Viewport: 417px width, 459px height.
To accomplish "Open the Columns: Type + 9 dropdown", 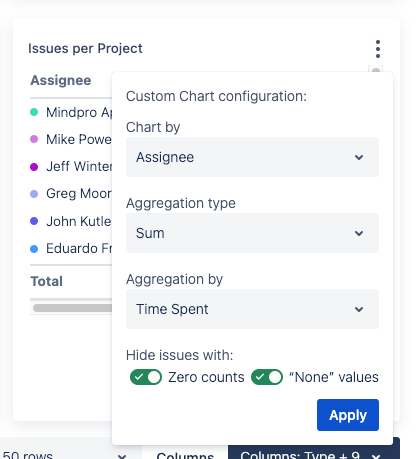I will click(313, 452).
